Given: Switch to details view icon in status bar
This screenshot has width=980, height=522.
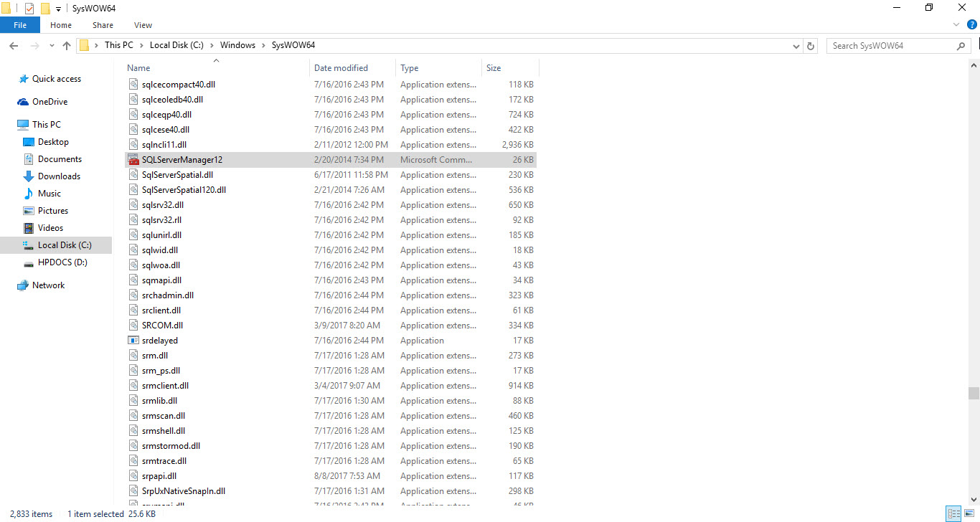Looking at the screenshot, I should [953, 513].
